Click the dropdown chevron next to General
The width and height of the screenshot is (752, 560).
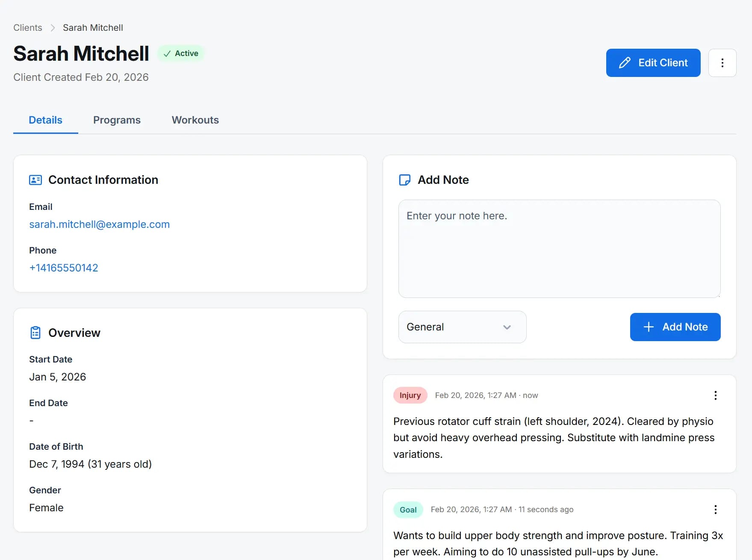tap(507, 327)
